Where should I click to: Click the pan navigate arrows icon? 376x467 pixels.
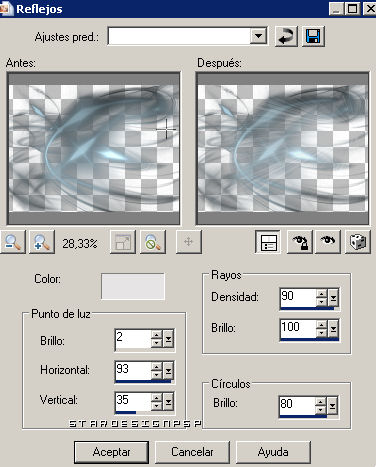(x=189, y=242)
